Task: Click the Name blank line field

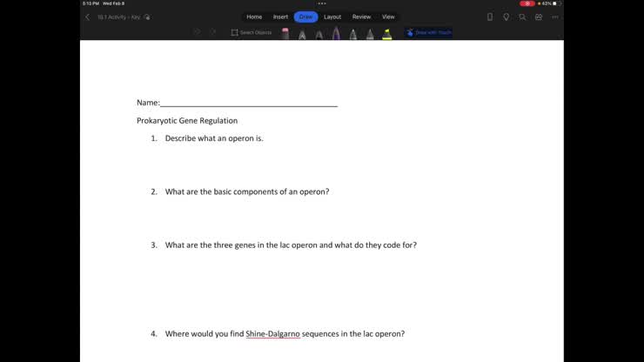Action: tap(249, 103)
